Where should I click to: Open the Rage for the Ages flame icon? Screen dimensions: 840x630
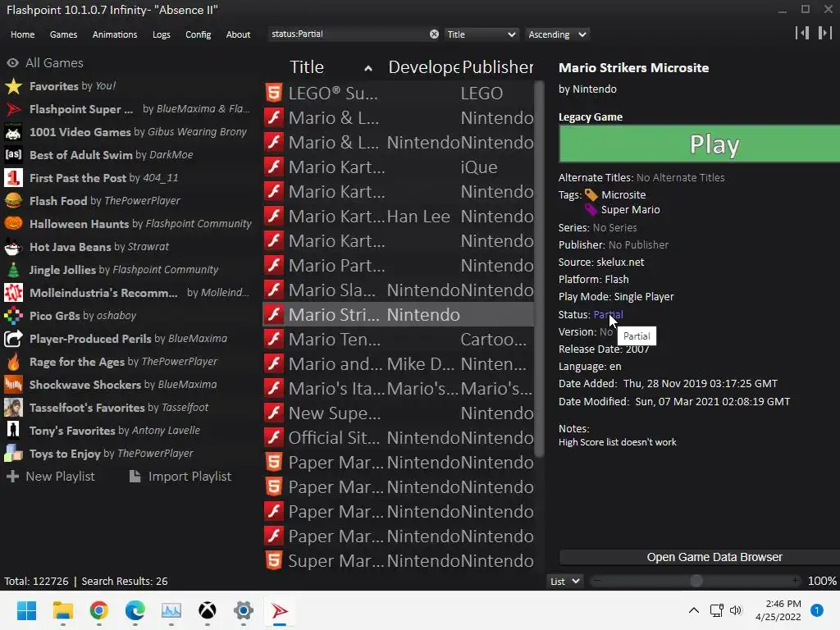coord(13,362)
